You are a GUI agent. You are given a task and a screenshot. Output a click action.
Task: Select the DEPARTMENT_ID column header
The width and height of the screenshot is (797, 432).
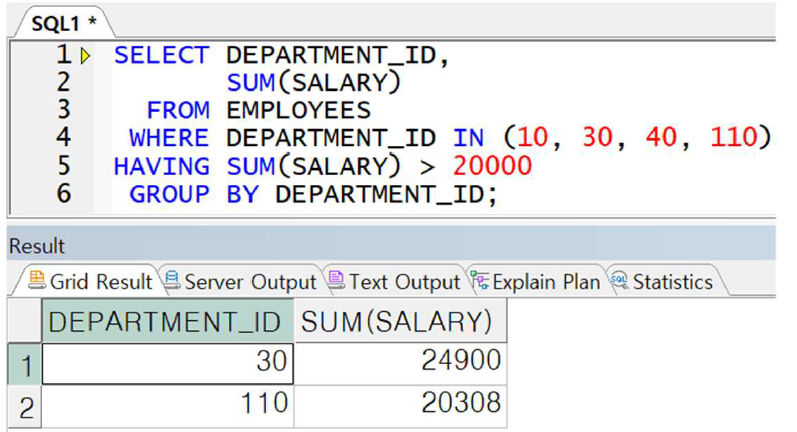tap(167, 321)
